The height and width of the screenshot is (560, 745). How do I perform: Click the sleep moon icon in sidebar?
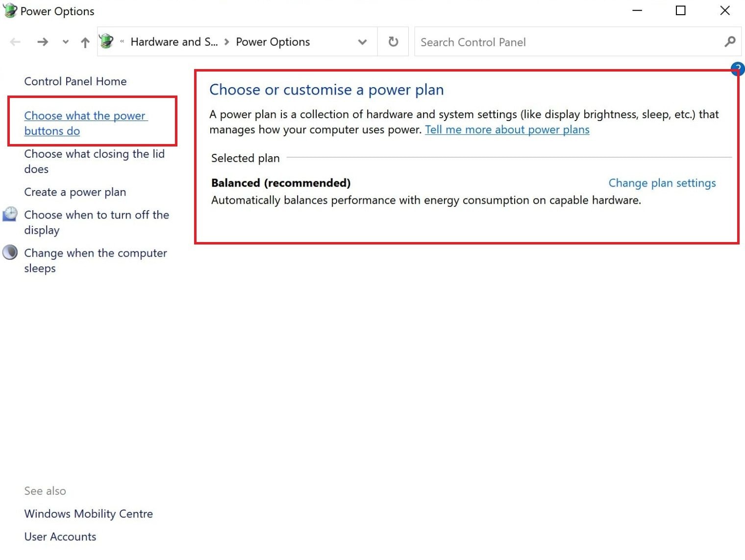coord(10,253)
